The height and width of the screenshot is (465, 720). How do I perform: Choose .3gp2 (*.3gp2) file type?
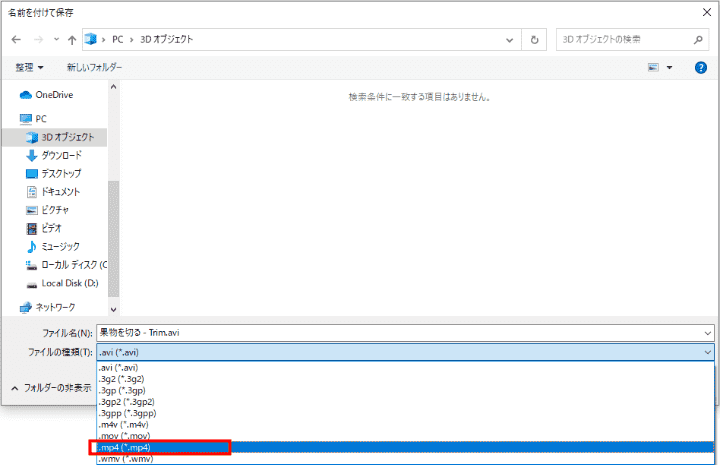405,402
